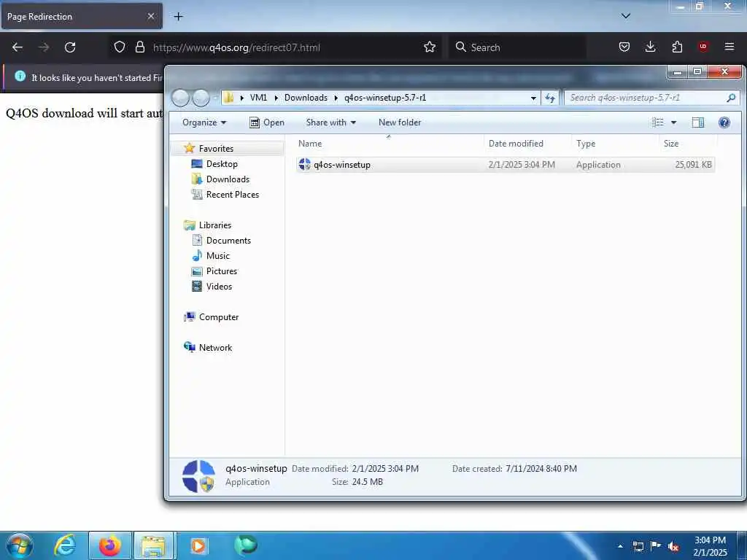Open Firefox extensions puzzle icon
The width and height of the screenshot is (747, 560).
[x=677, y=47]
